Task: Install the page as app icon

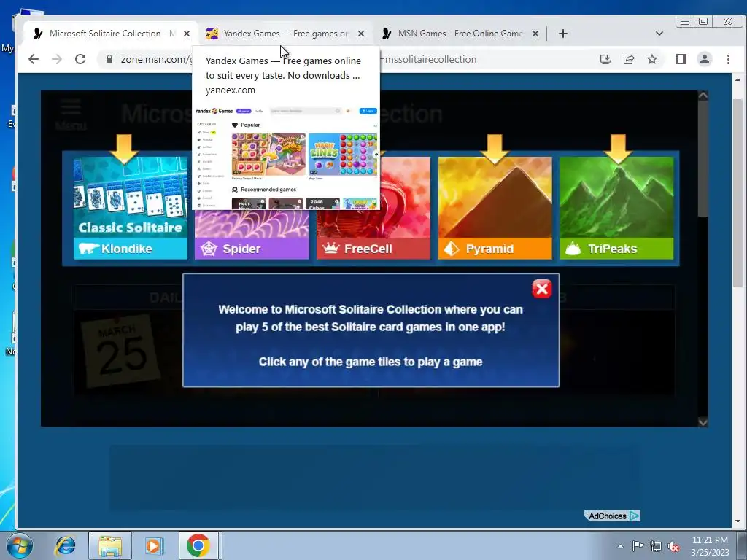Action: coord(605,59)
